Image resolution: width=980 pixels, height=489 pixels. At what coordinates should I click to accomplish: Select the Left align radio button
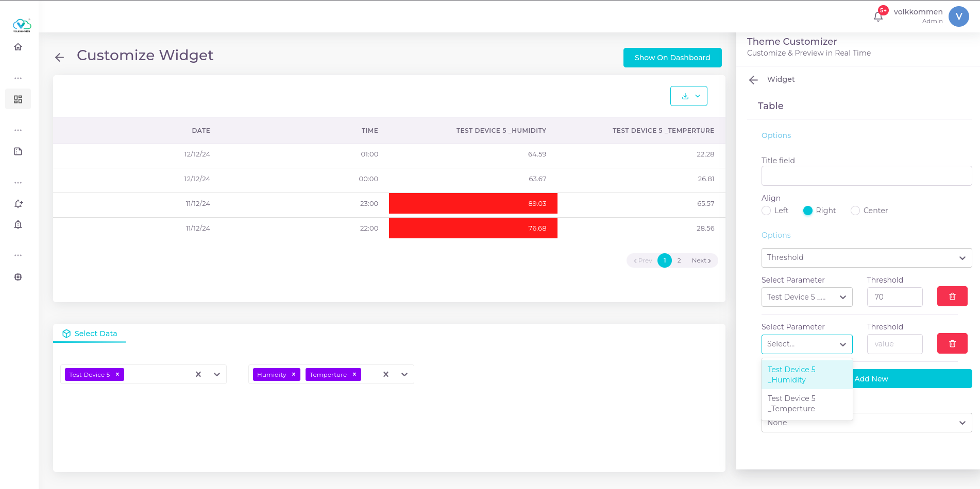(766, 211)
